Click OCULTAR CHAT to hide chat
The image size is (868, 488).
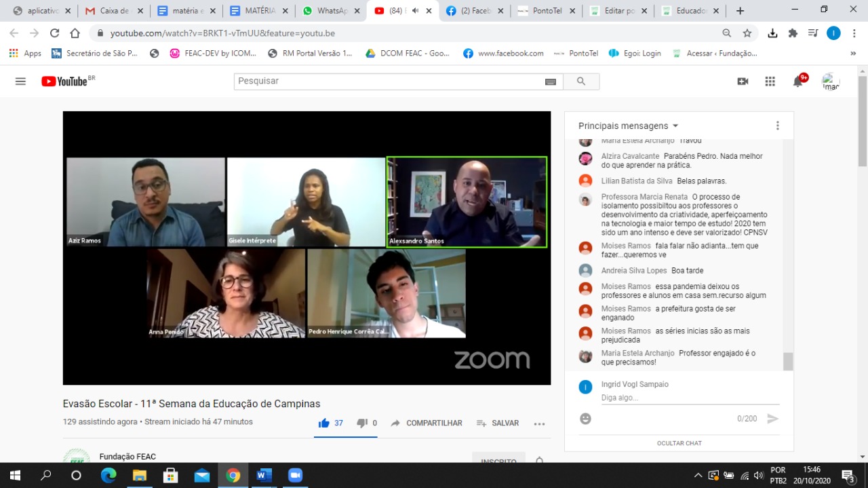(x=679, y=443)
